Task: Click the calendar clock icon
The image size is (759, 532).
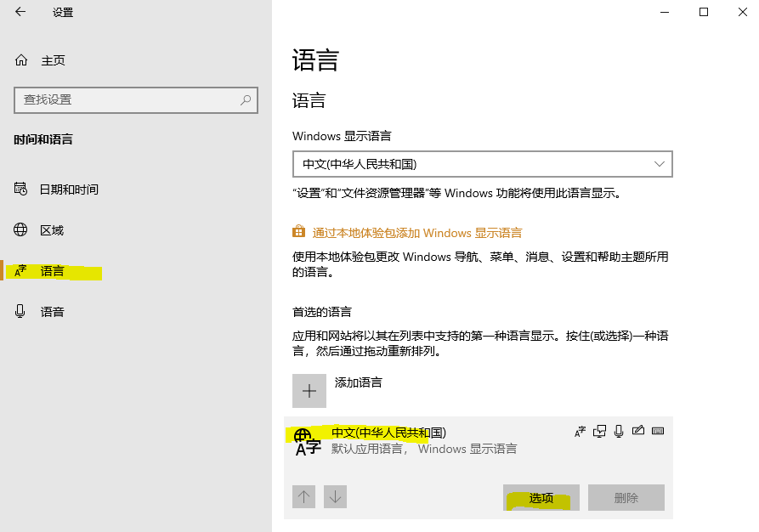Action: pyautogui.click(x=20, y=189)
